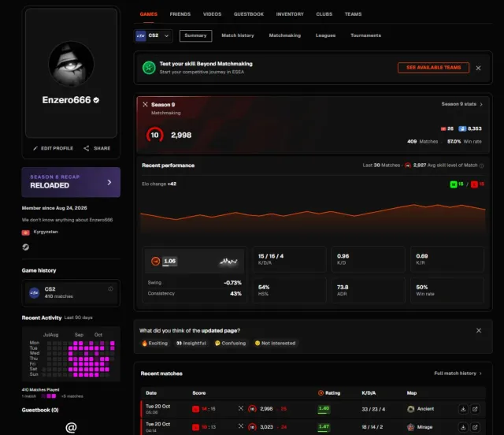Image resolution: width=504 pixels, height=435 pixels.
Task: Open the Ancient match in new window
Action: [475, 409]
